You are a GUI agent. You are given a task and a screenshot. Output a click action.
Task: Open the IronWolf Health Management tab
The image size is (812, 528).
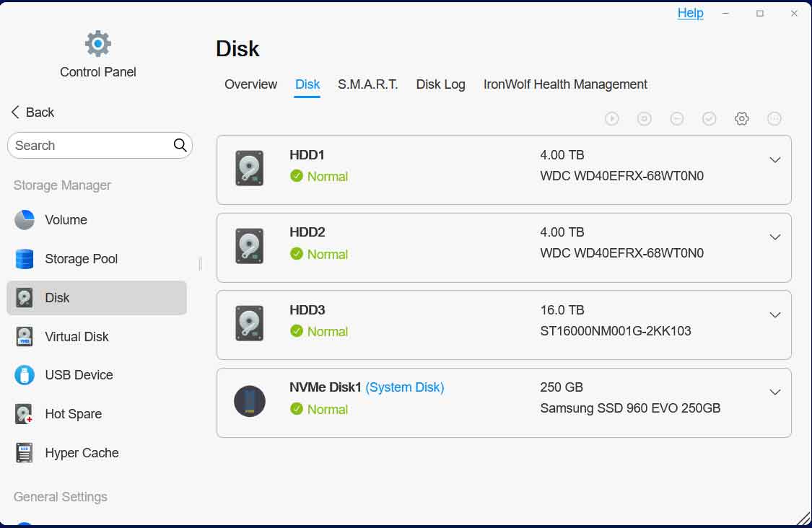coord(565,84)
